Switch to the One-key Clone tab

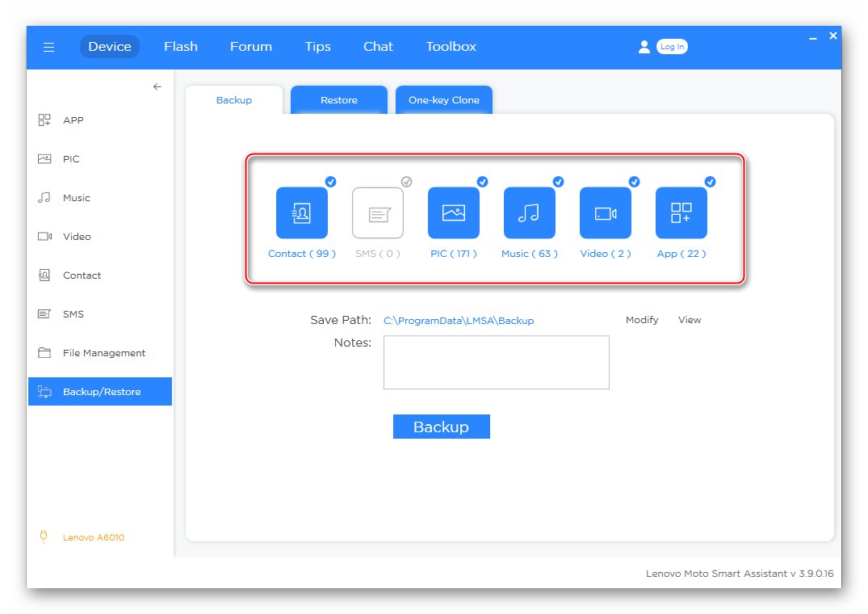tap(444, 100)
